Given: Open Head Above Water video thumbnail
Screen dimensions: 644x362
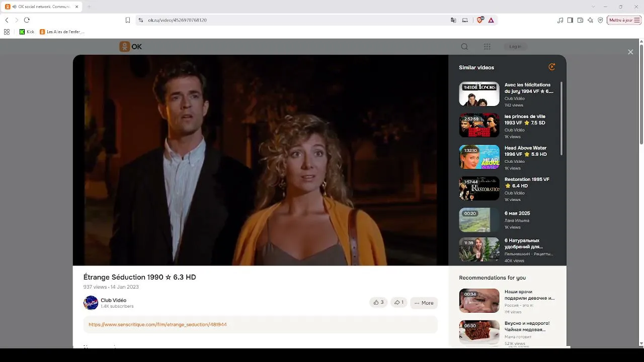Looking at the screenshot, I should click(x=479, y=157).
